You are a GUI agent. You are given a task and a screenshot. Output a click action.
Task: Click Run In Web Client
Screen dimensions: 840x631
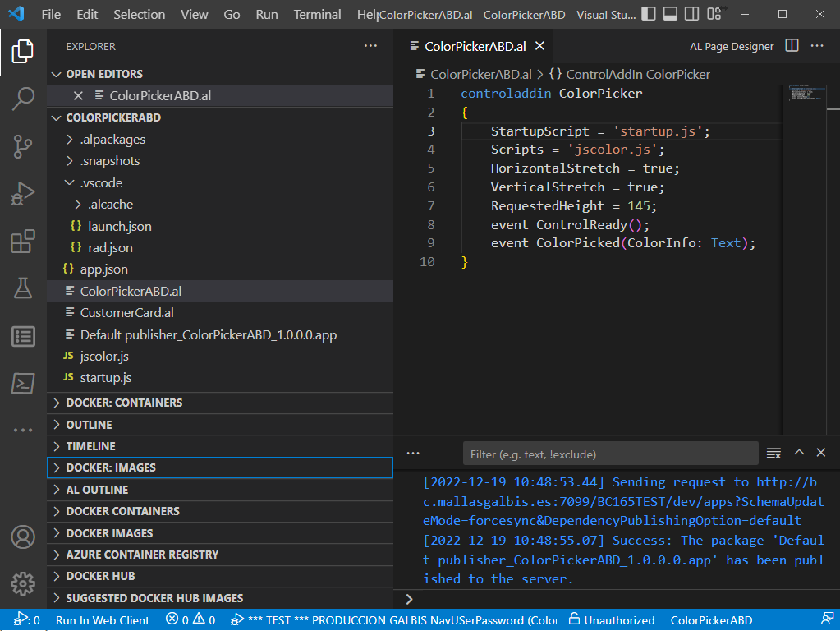[103, 620]
